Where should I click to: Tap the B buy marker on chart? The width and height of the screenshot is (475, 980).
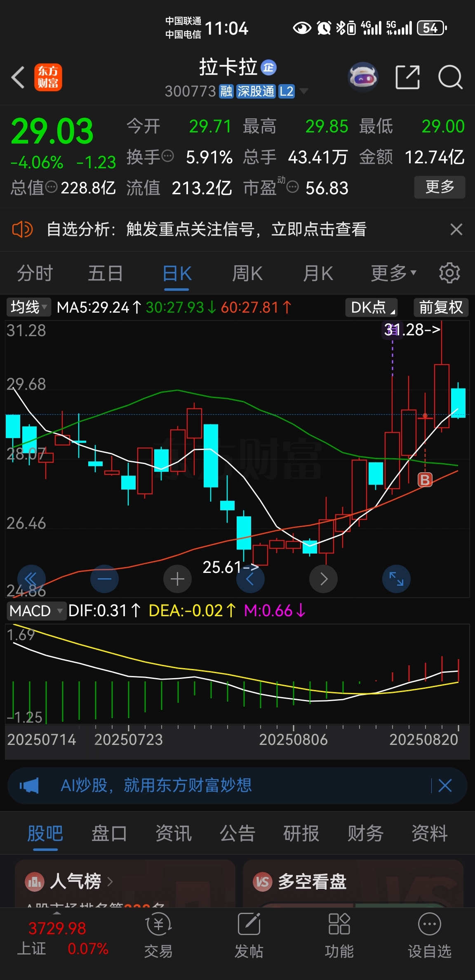425,480
